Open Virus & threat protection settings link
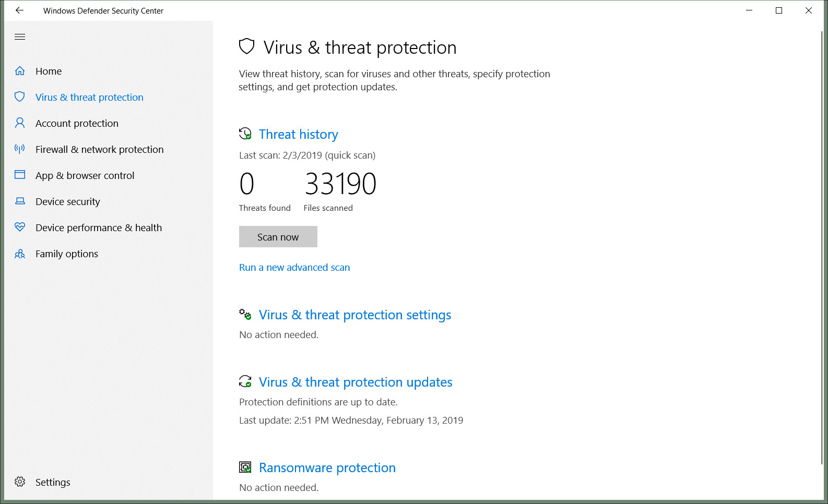 (355, 315)
